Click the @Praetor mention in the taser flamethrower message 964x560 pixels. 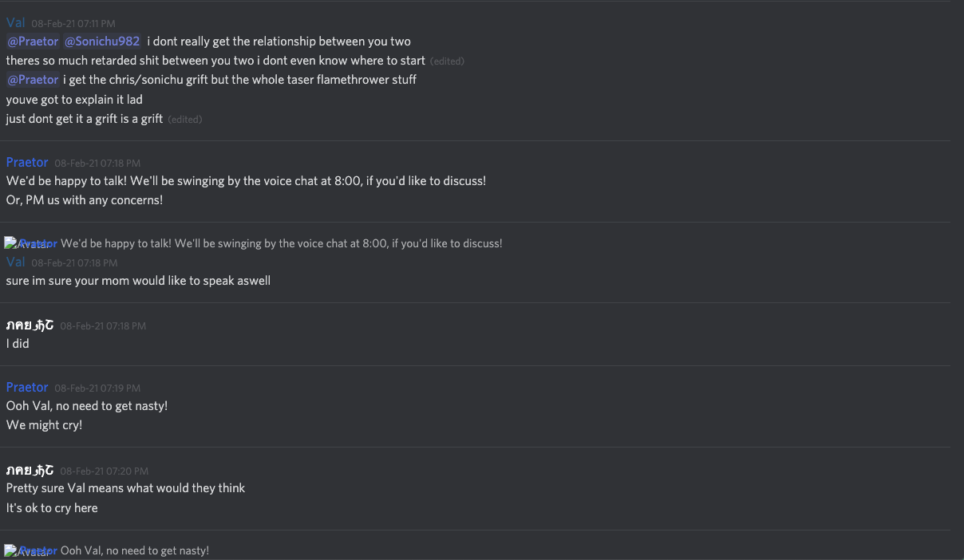(x=33, y=80)
